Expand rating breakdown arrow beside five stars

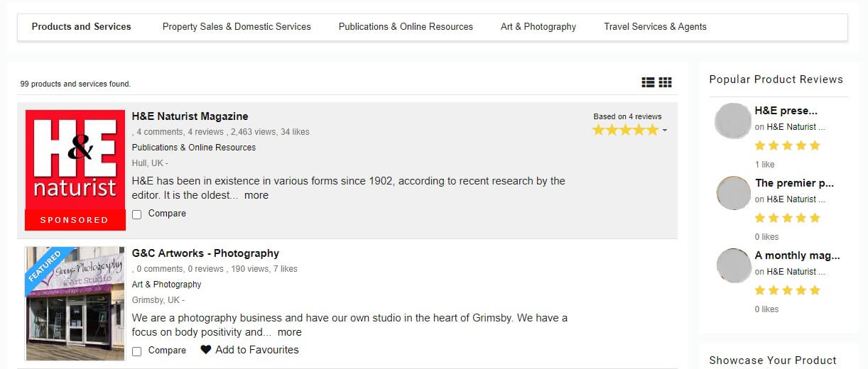tap(665, 131)
